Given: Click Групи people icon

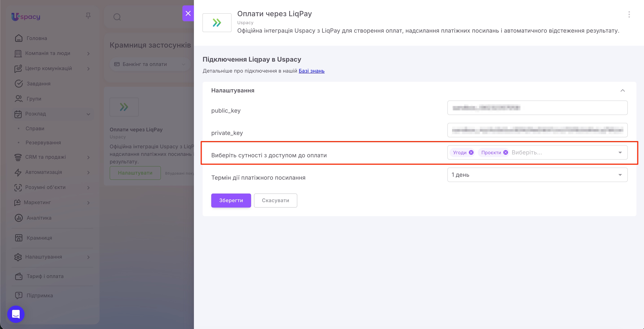Looking at the screenshot, I should pos(19,99).
